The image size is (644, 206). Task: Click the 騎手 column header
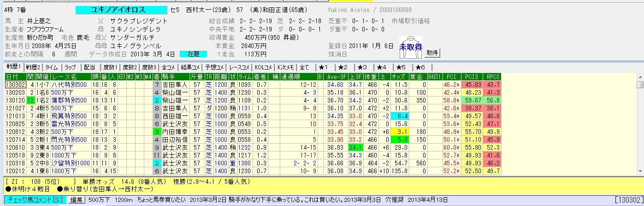167,77
